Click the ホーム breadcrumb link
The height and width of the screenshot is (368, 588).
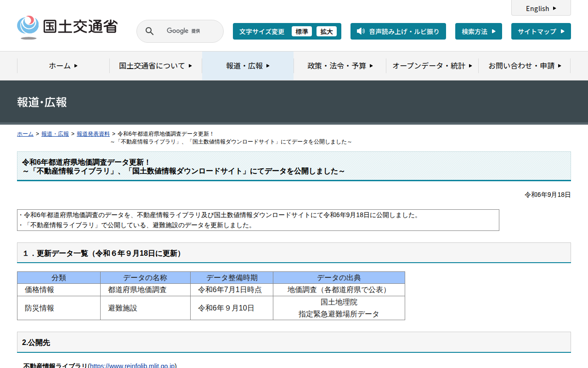[25, 134]
